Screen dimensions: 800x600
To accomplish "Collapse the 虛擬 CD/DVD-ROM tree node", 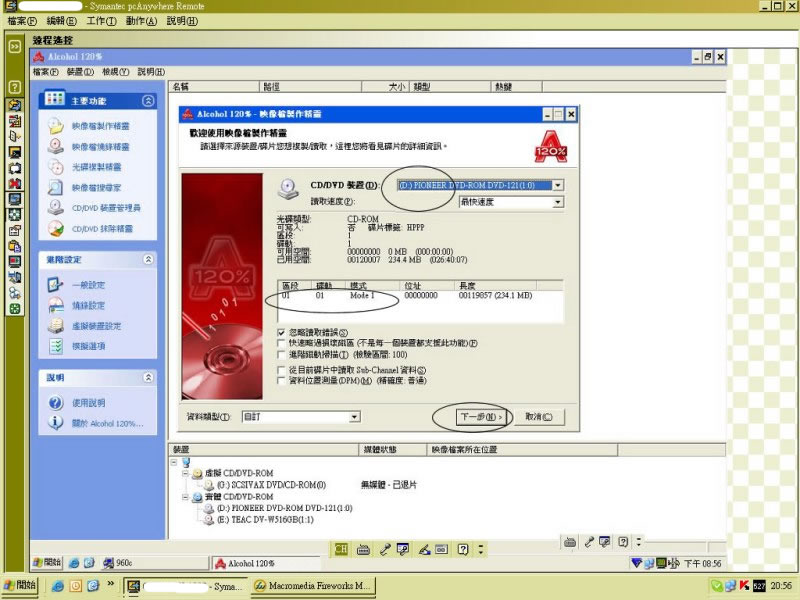I will click(185, 473).
